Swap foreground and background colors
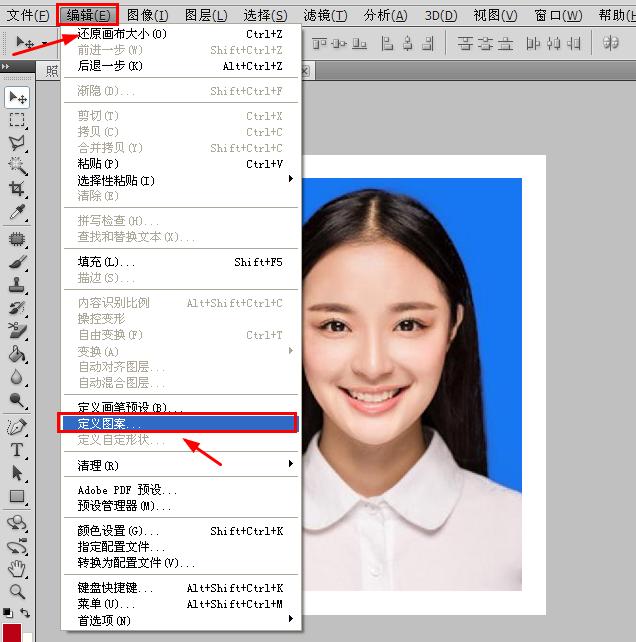Screen dimensions: 636x642 coord(25,612)
